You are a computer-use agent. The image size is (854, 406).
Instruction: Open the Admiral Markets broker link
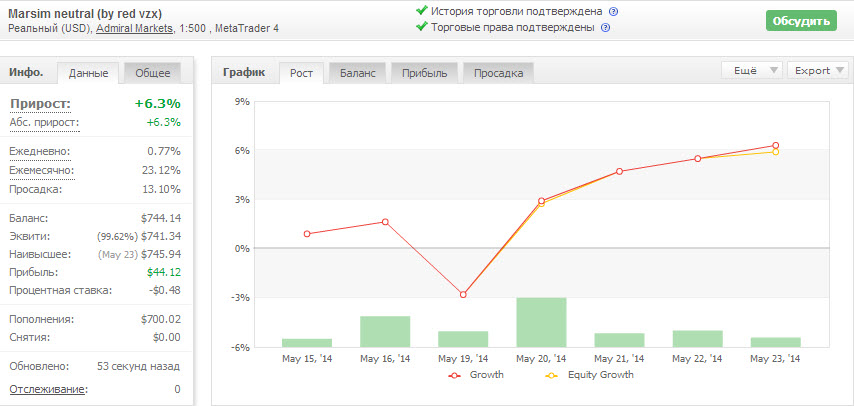[133, 28]
